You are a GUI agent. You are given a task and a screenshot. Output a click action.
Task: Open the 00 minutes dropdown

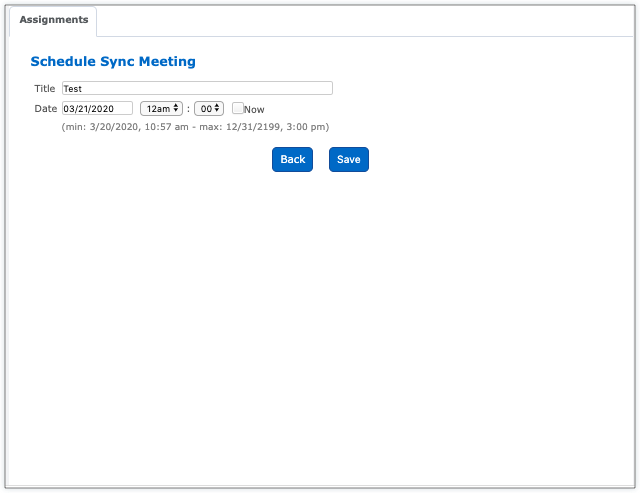pyautogui.click(x=208, y=108)
